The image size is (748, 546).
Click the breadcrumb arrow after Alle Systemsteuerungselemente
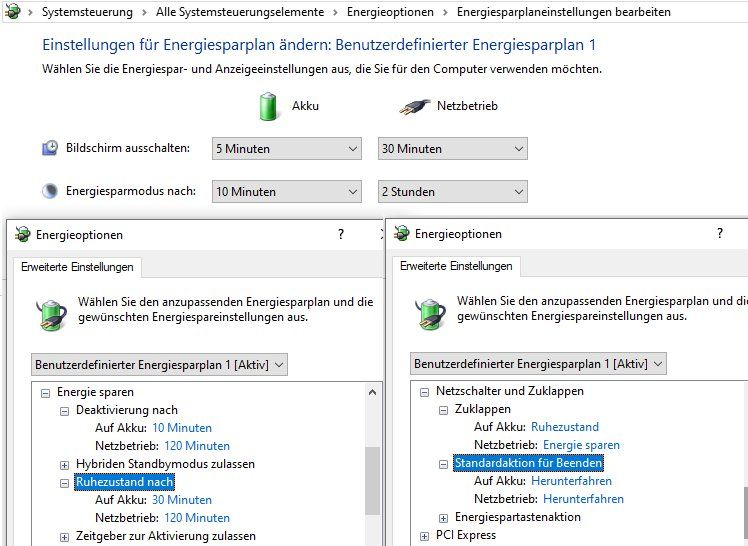coord(336,12)
